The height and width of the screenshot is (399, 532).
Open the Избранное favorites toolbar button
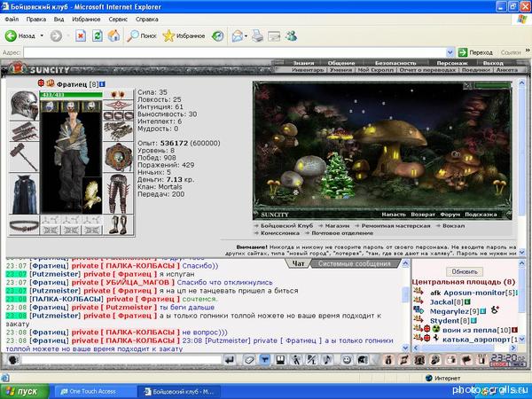click(184, 36)
